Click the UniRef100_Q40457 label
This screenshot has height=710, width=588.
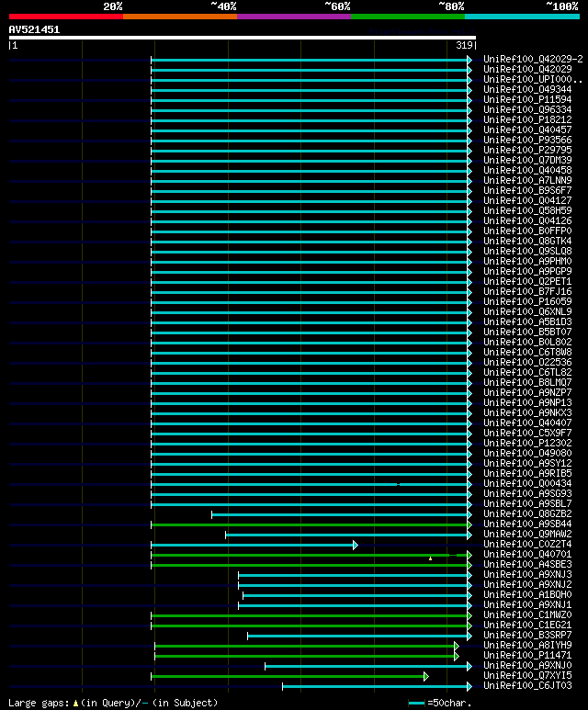(527, 130)
